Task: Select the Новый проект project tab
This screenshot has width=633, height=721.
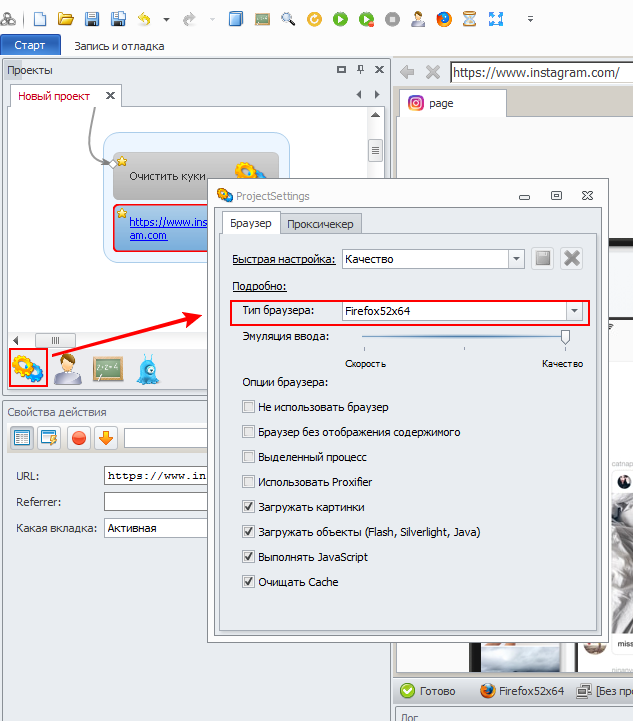Action: pos(54,96)
